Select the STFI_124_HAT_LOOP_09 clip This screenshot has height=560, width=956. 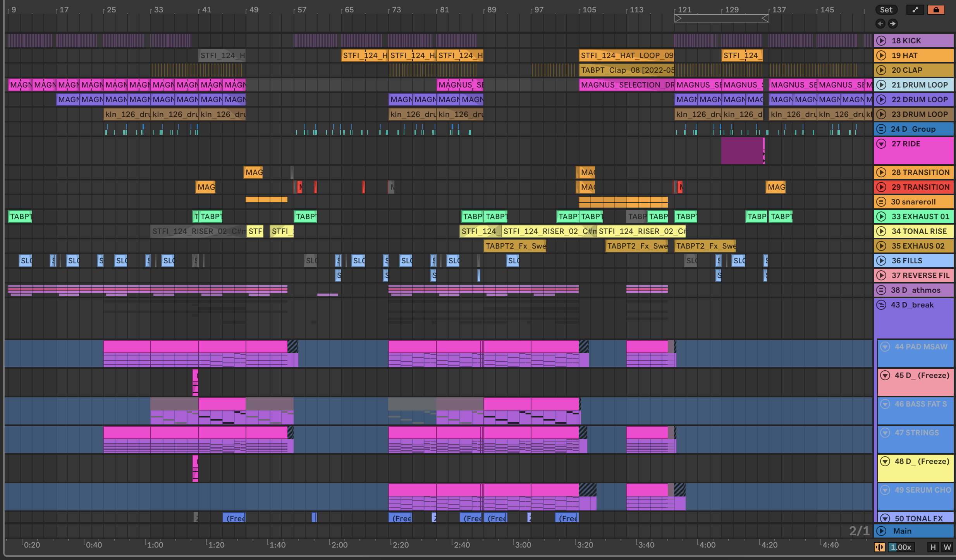(627, 55)
